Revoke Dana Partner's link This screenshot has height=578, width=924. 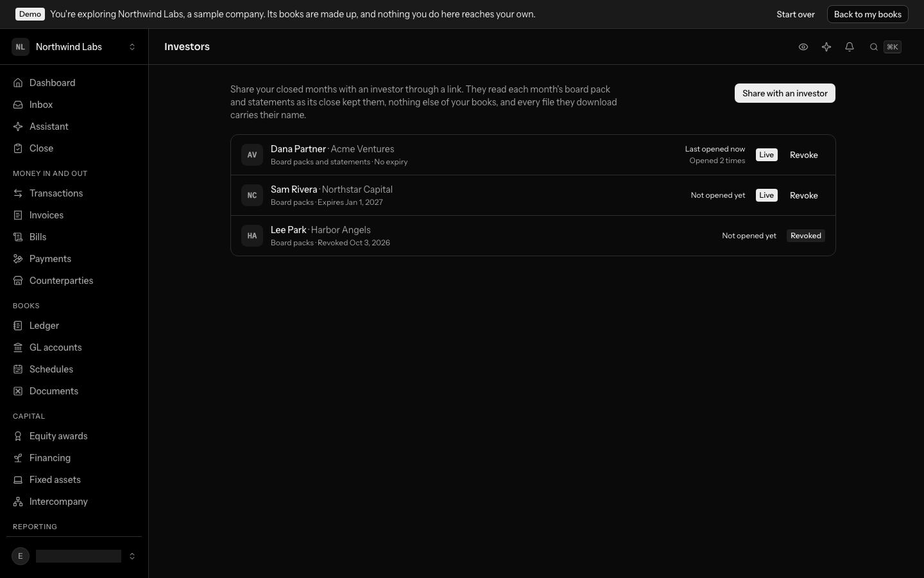(804, 155)
